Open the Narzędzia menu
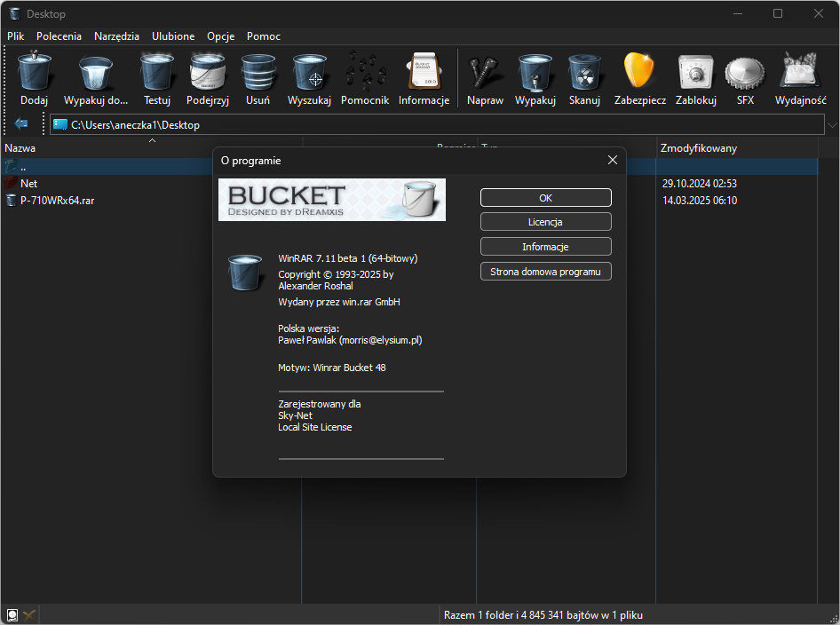 tap(116, 36)
